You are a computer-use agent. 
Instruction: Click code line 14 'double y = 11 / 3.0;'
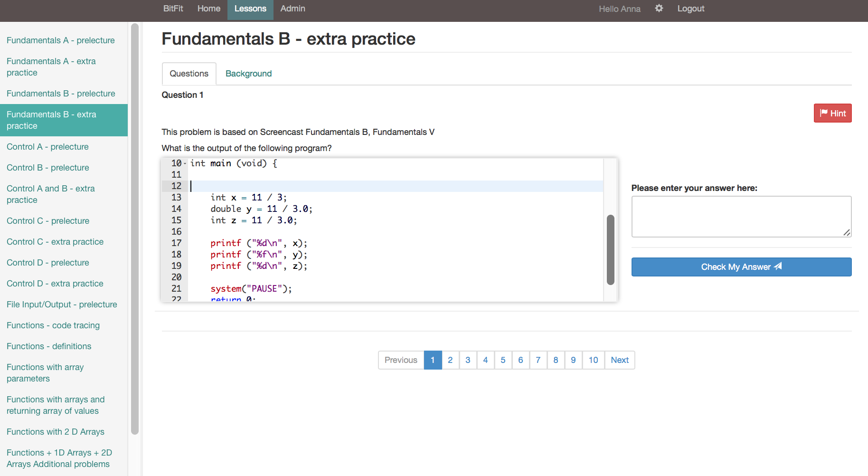(x=261, y=209)
